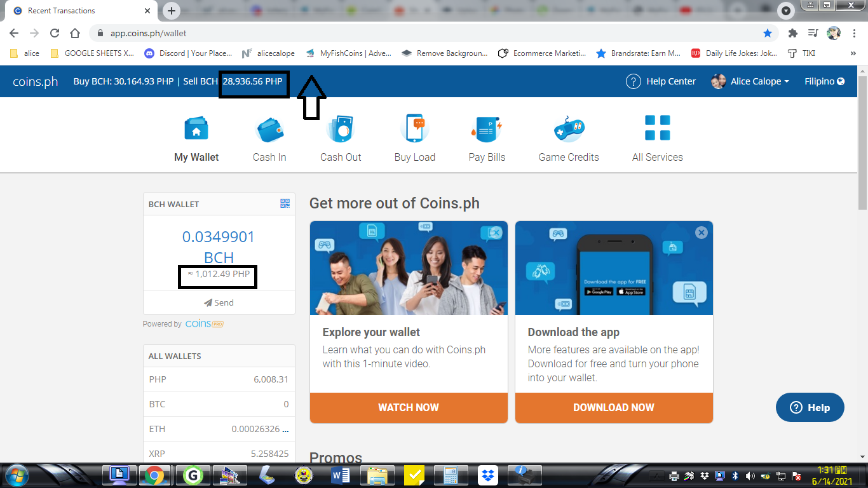The height and width of the screenshot is (488, 868).
Task: Click the browser back arrow
Action: [14, 33]
